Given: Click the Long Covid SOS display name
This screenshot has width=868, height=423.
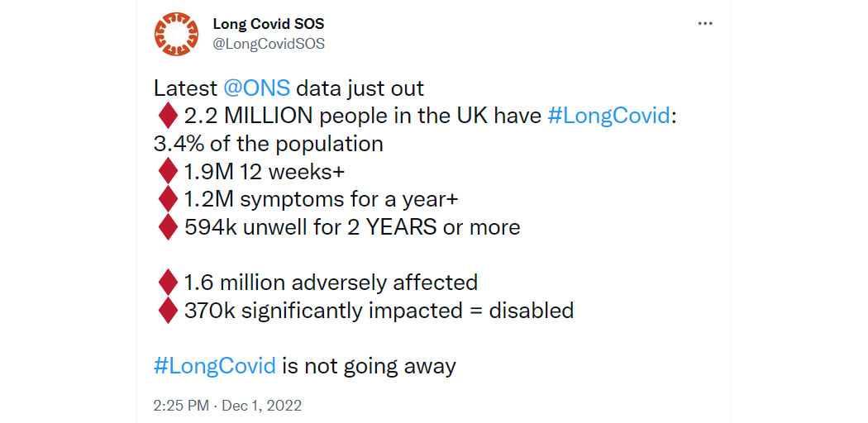Looking at the screenshot, I should [x=269, y=24].
